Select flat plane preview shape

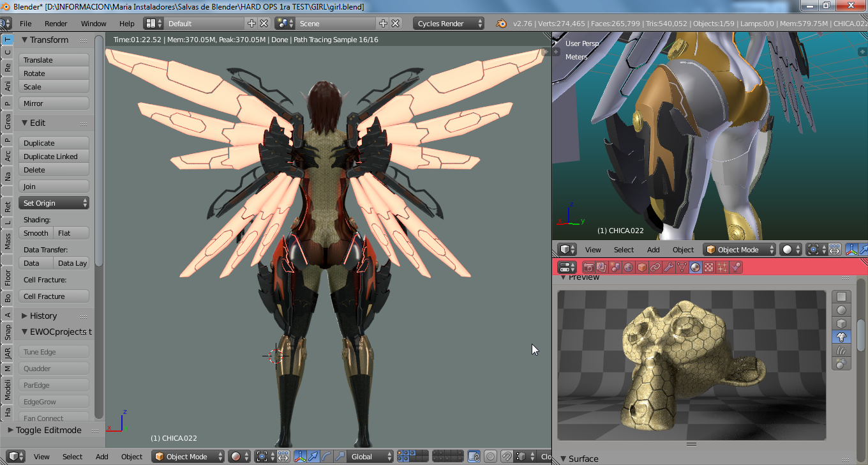[x=842, y=297]
